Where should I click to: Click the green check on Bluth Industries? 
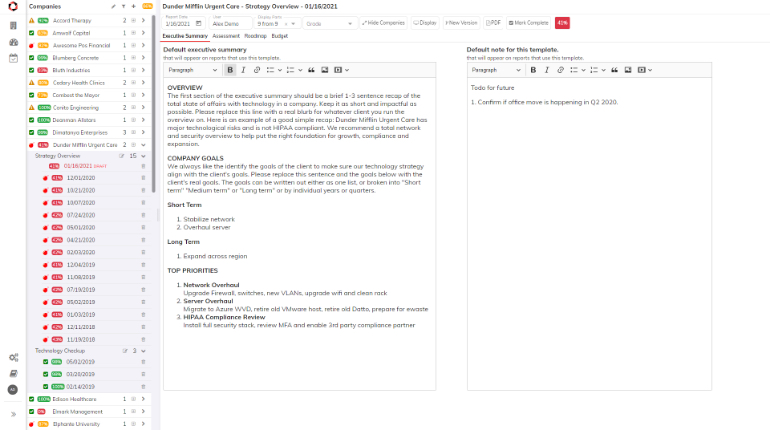31,70
